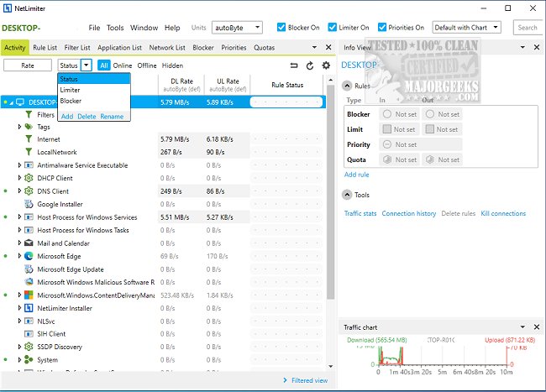The height and width of the screenshot is (392, 546).
Task: Click the collapse arrows icon beside refresh
Action: pyautogui.click(x=294, y=65)
